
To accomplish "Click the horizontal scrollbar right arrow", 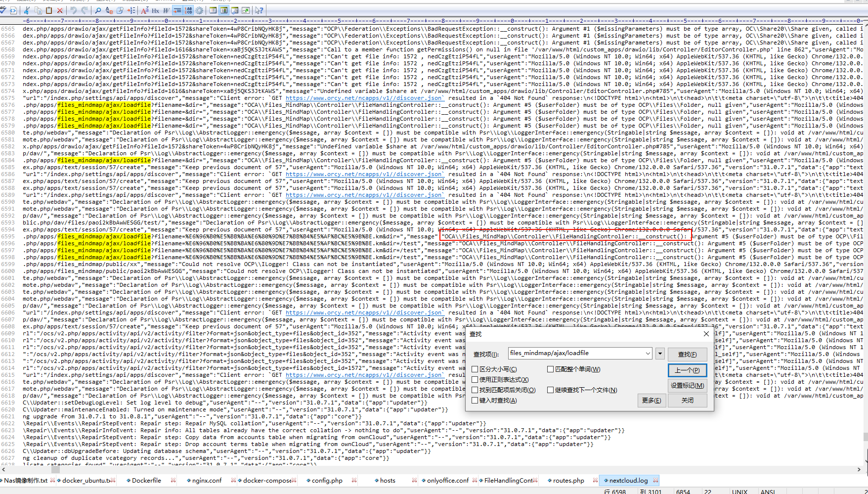I will (859, 469).
